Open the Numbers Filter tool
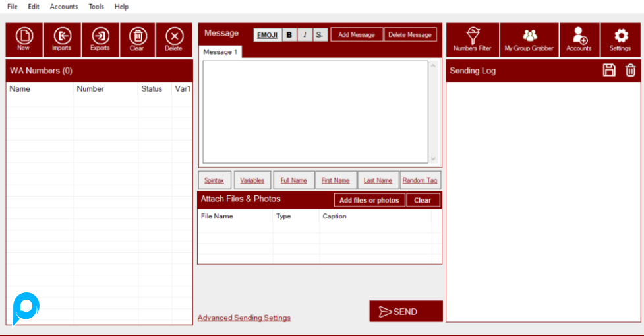The height and width of the screenshot is (336, 644). pos(472,40)
